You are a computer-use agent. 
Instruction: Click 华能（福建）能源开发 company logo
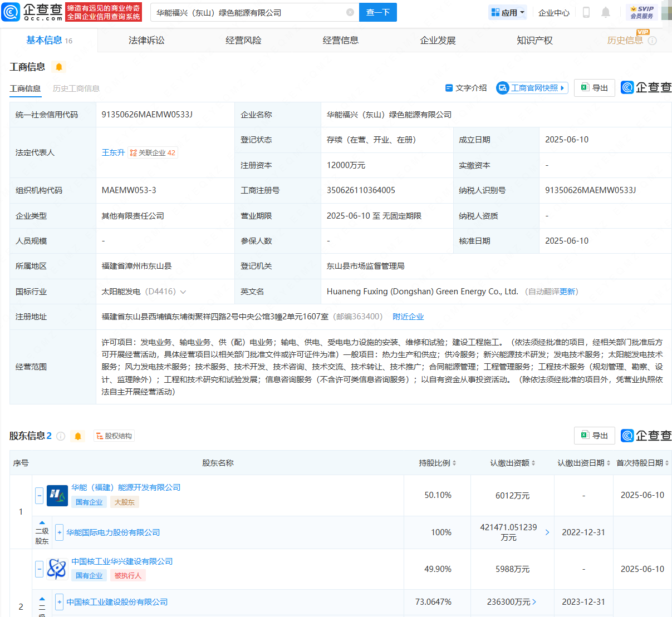point(57,495)
